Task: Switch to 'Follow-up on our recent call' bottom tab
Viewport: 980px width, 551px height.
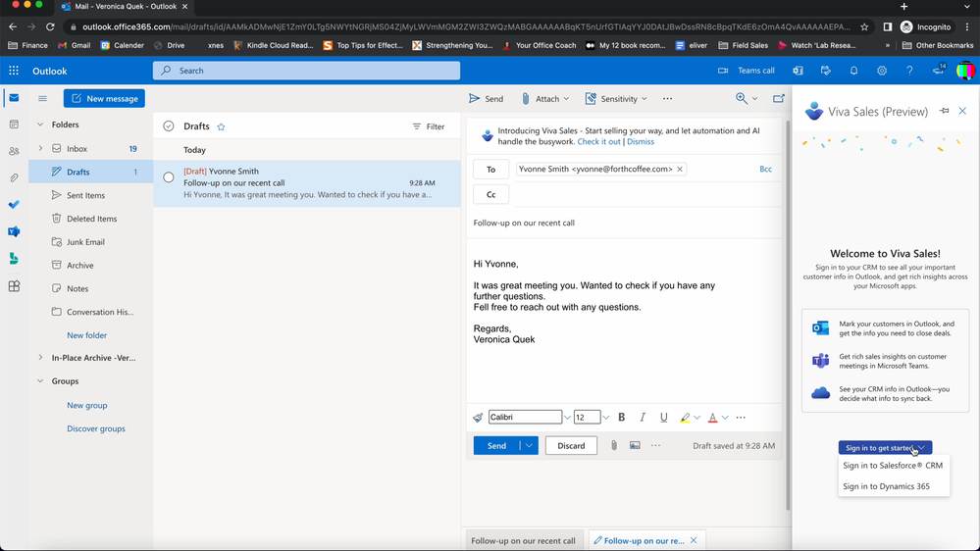Action: click(523, 540)
